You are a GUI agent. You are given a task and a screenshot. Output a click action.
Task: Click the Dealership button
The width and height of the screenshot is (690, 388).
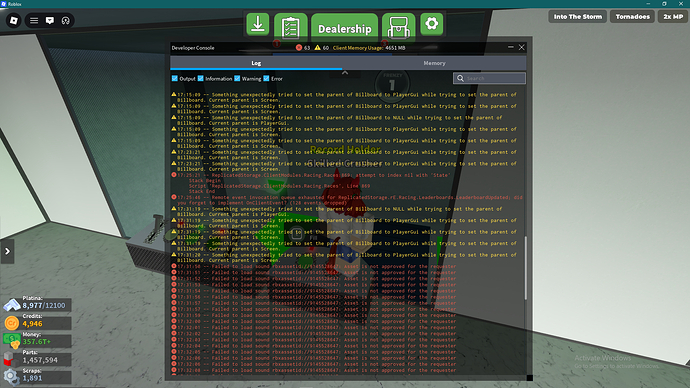coord(345,27)
